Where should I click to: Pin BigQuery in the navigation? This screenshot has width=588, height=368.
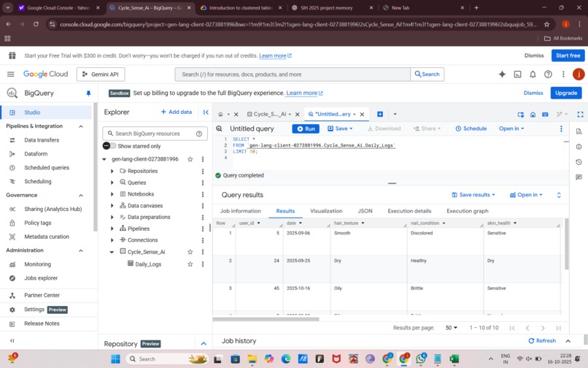tap(88, 93)
